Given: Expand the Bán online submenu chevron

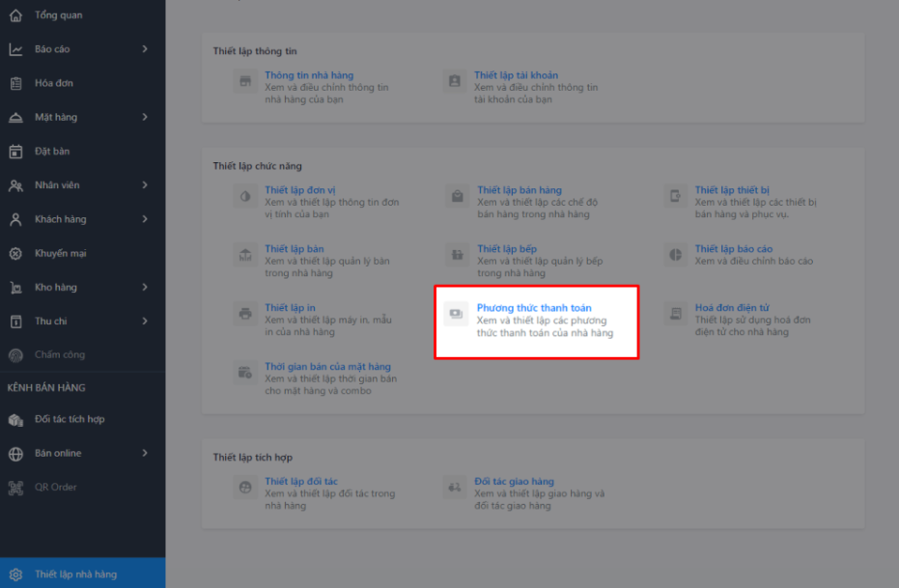Looking at the screenshot, I should pyautogui.click(x=145, y=454).
